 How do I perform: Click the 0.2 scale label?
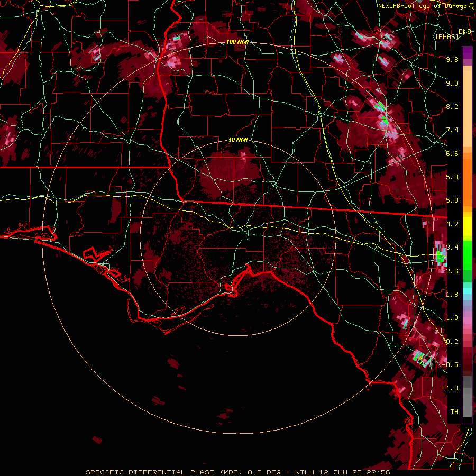(452, 342)
